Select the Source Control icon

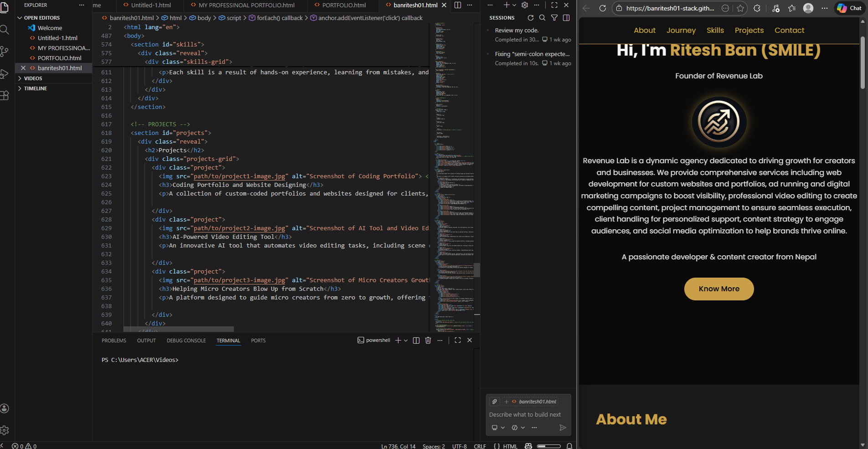5,51
